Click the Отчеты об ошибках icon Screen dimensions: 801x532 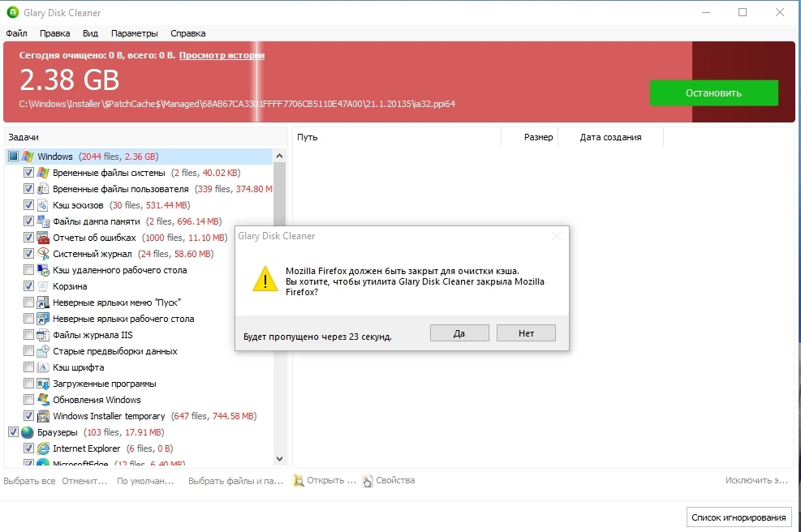tap(44, 238)
